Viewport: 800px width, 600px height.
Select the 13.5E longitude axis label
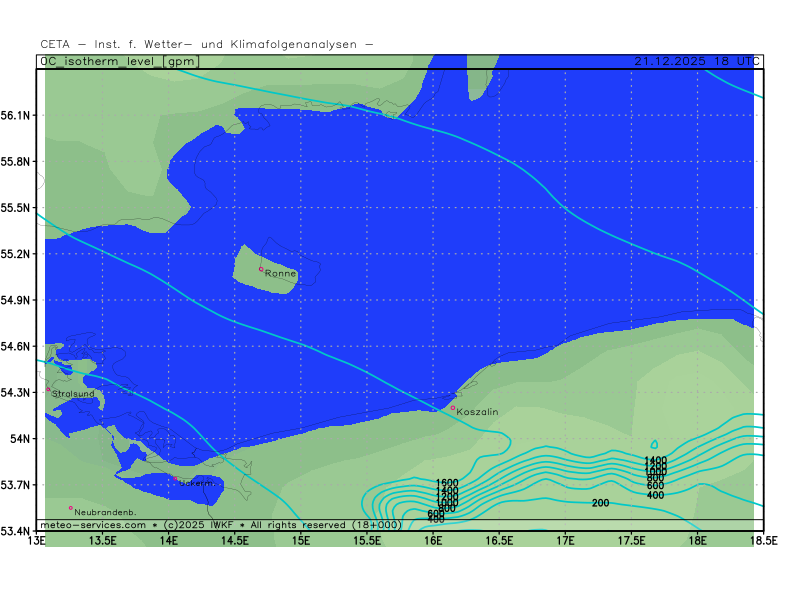pos(103,541)
